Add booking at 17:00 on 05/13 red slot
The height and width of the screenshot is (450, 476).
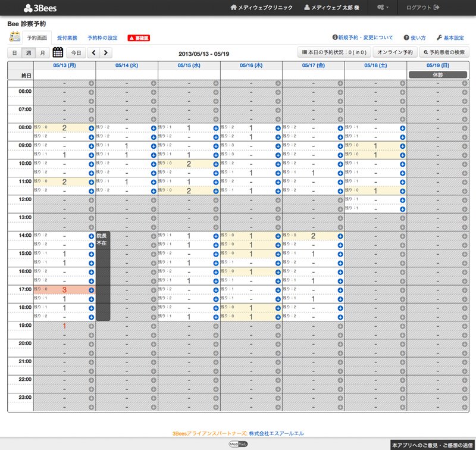[x=91, y=290]
